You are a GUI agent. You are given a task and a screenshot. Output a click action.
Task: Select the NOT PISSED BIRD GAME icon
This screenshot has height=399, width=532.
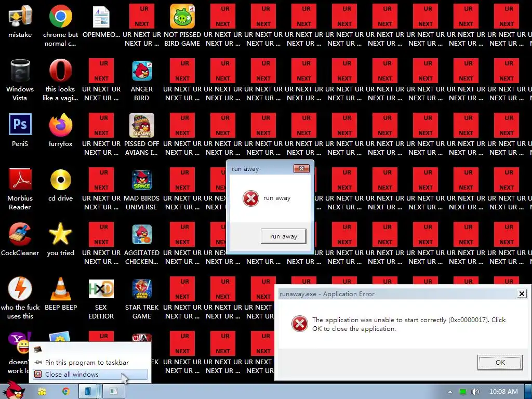point(182,16)
